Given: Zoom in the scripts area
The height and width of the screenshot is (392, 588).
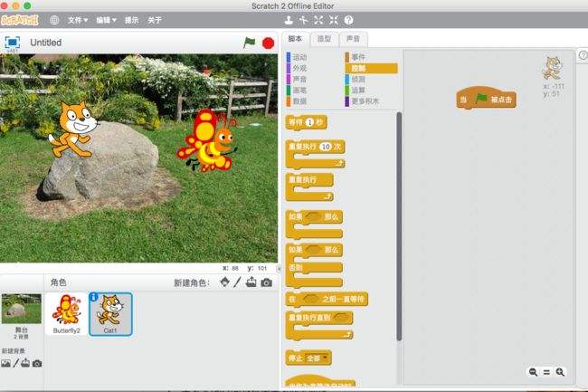Looking at the screenshot, I should (x=560, y=372).
